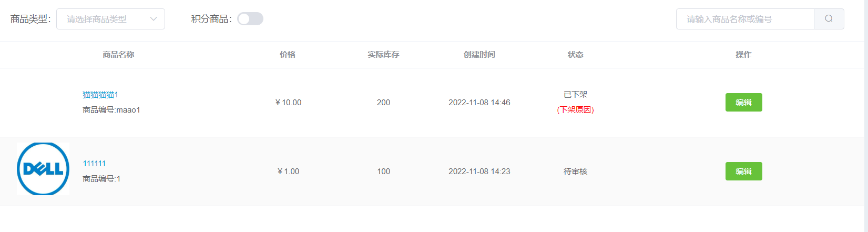868x232 pixels.
Task: Focus the 请输入商品名称或编号 search field
Action: pyautogui.click(x=745, y=19)
